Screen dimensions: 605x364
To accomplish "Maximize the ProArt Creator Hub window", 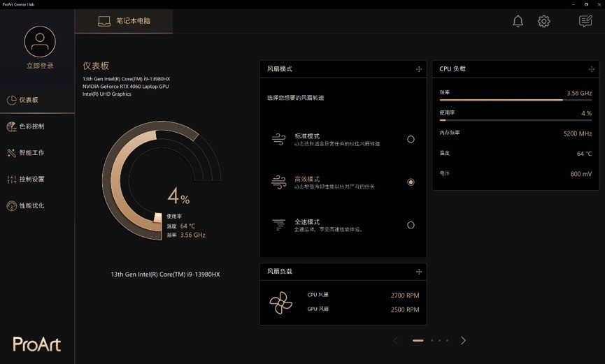I will coord(586,4).
